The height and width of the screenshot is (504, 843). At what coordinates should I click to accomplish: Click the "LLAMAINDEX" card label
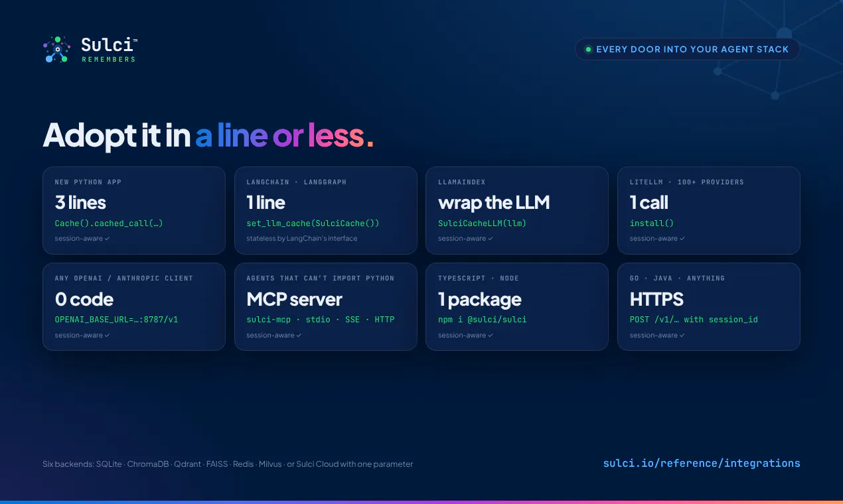pos(463,182)
